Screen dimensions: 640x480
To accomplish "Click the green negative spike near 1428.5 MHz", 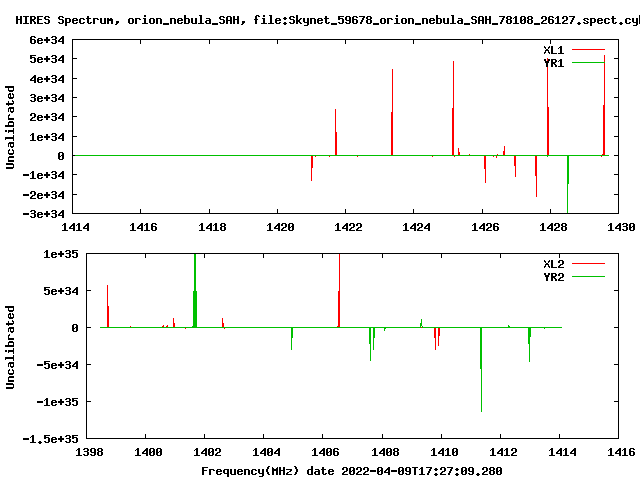I will coord(568,184).
